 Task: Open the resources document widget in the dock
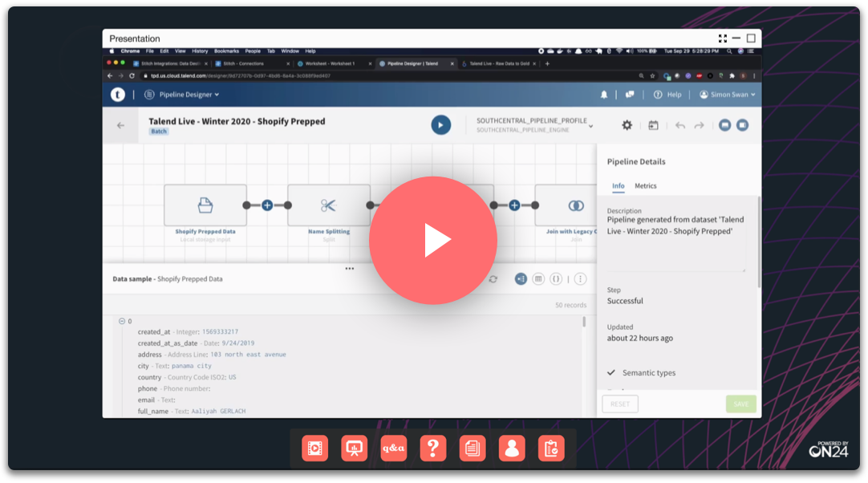(x=473, y=448)
